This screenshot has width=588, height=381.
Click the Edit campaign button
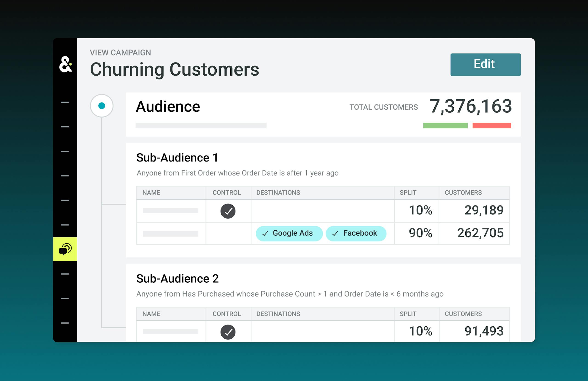485,65
